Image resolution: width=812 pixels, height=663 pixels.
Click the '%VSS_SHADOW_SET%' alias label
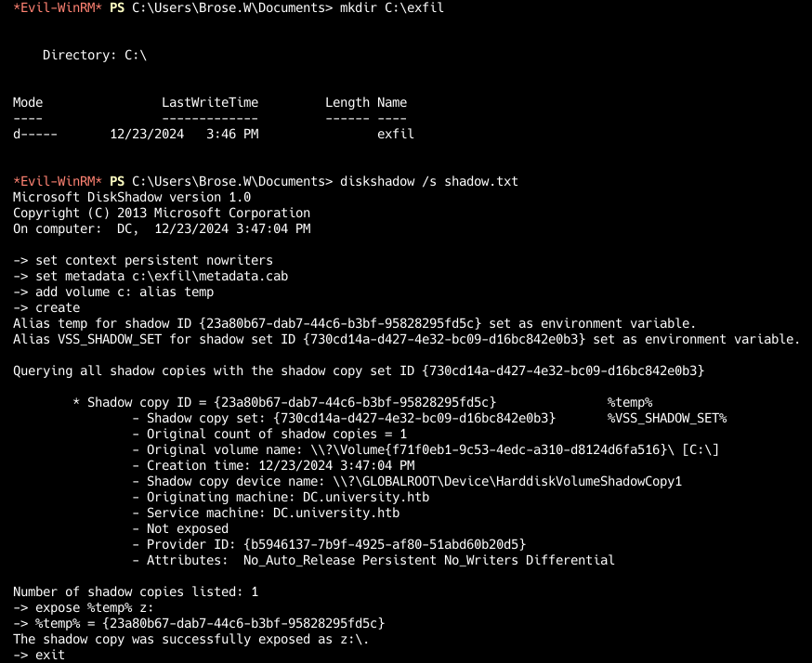click(667, 418)
